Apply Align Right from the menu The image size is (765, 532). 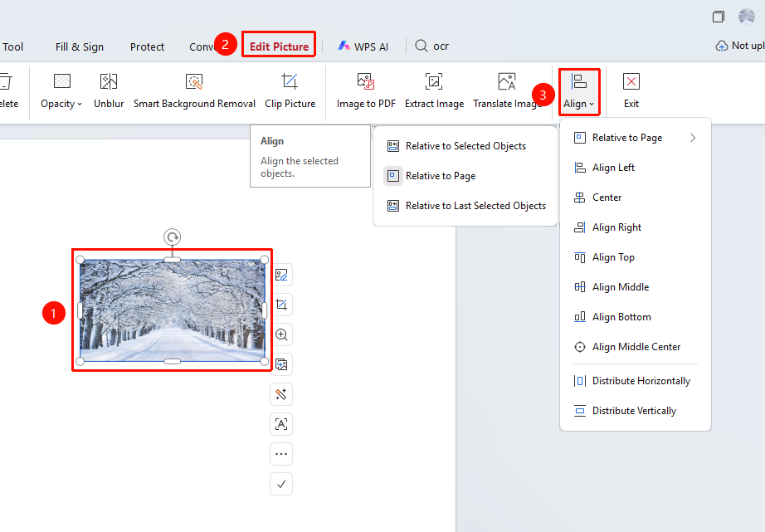point(636,227)
